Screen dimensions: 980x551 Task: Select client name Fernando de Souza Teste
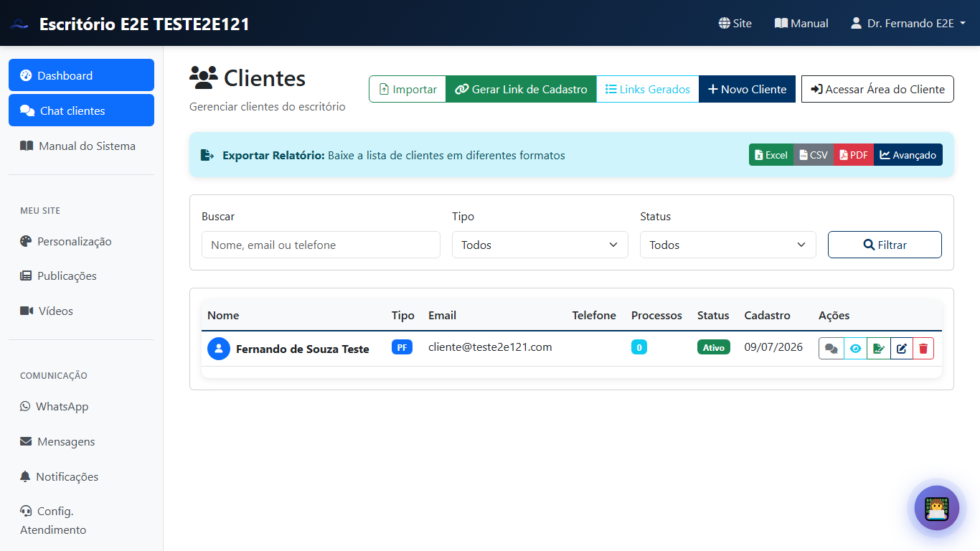click(x=303, y=349)
